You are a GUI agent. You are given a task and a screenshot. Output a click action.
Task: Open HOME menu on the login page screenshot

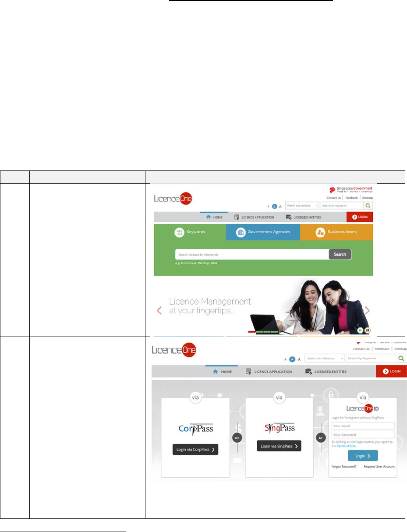pos(221,372)
